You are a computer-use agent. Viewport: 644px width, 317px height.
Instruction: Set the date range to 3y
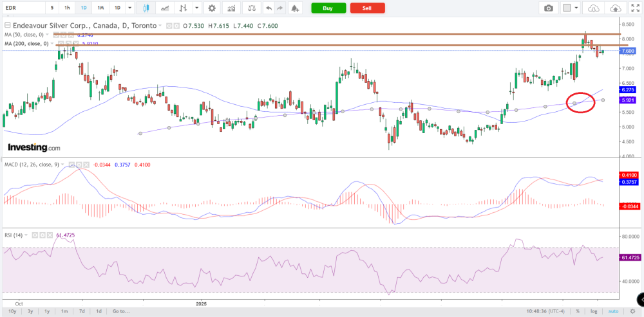click(30, 311)
